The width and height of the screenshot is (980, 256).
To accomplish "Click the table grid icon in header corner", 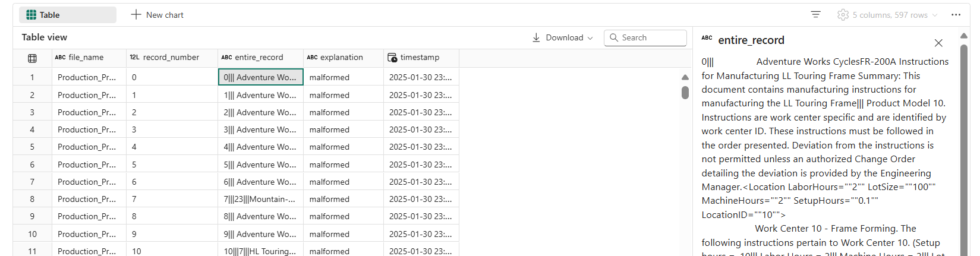I will pyautogui.click(x=33, y=58).
